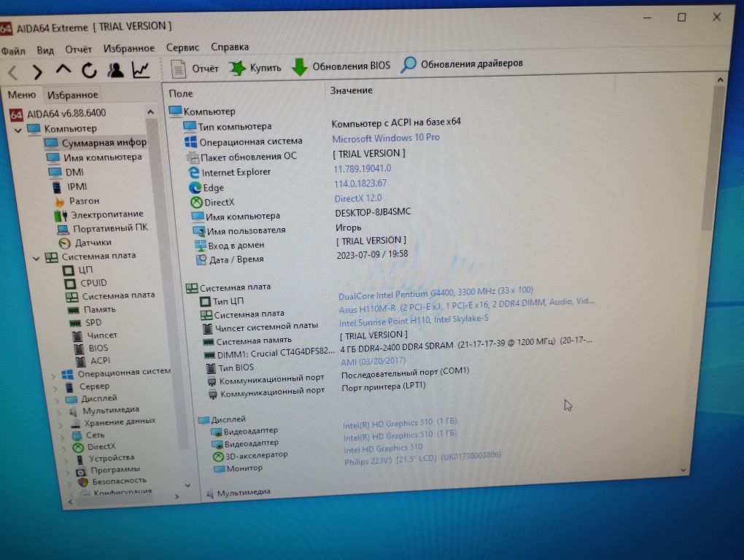744x560 pixels.
Task: Open the Microsoft Windows 10 Pro link
Action: pyautogui.click(x=386, y=138)
